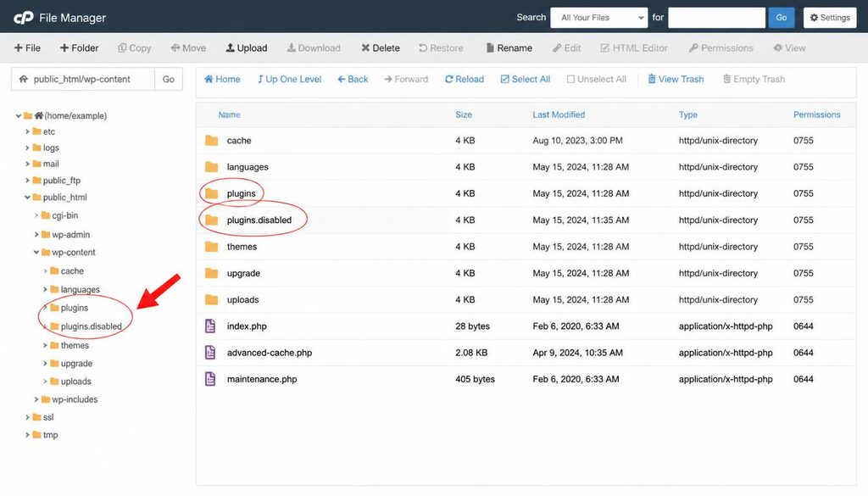Create a new folder with + Folder
Image resolution: width=868 pixels, height=496 pixels.
tap(79, 48)
